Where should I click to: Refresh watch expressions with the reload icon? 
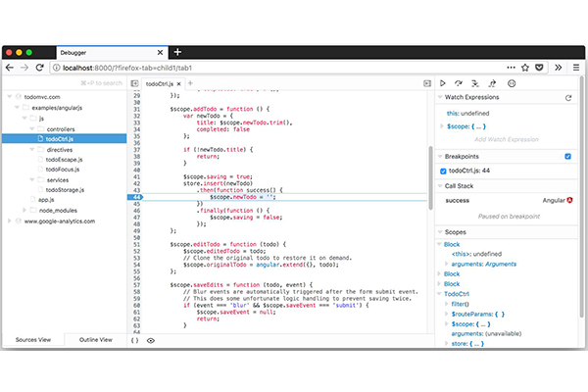567,98
